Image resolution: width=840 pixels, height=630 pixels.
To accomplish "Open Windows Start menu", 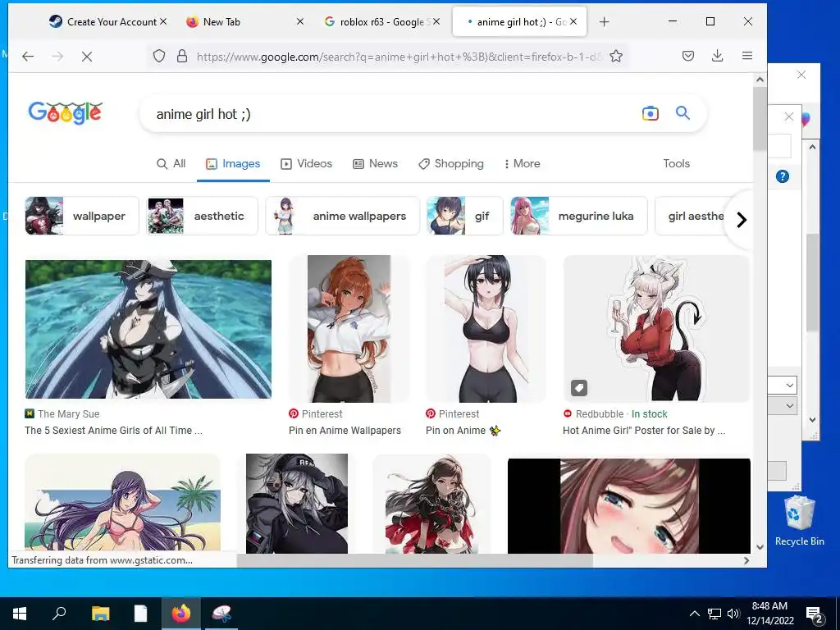I will pyautogui.click(x=20, y=614).
